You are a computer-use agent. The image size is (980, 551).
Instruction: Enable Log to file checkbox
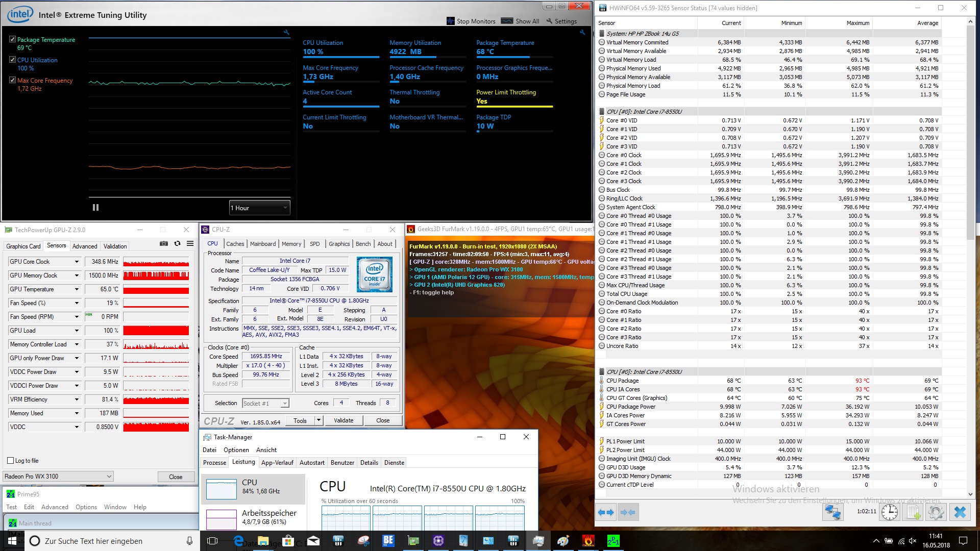tap(11, 461)
